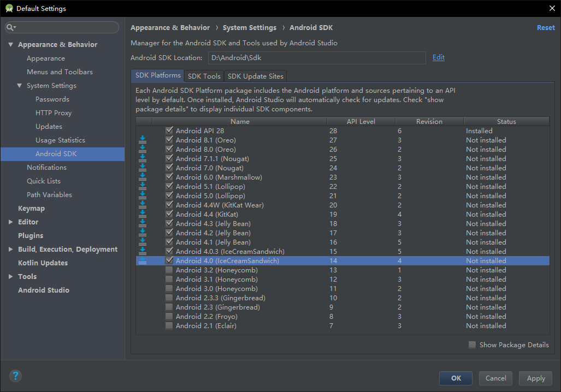Viewport: 561px width, 392px height.
Task: Click the OK button
Action: 456,378
